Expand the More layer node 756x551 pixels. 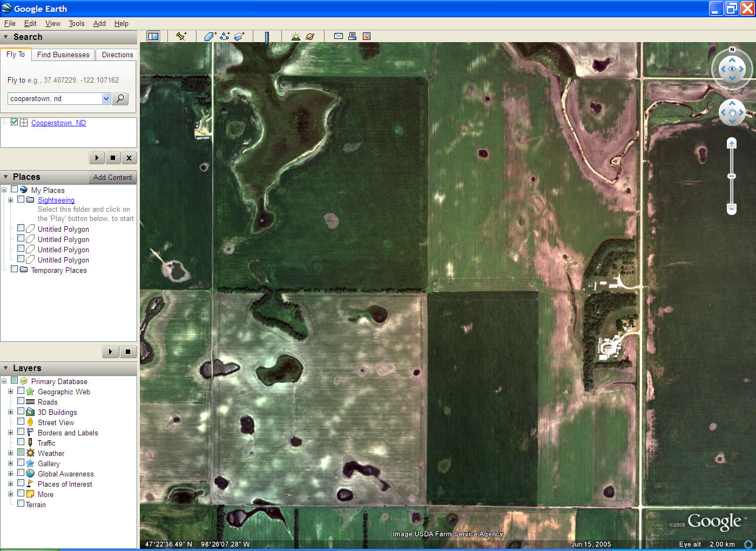coord(10,494)
